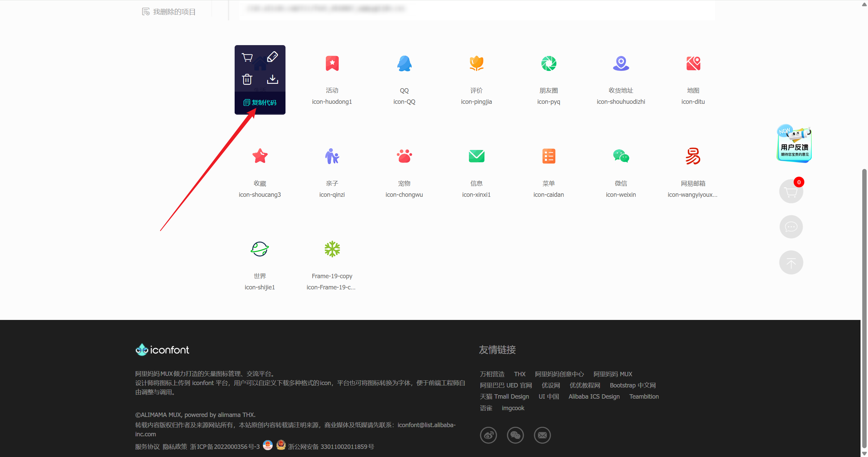868x457 pixels.
Task: Open the email envelope icon in footer
Action: pyautogui.click(x=542, y=435)
